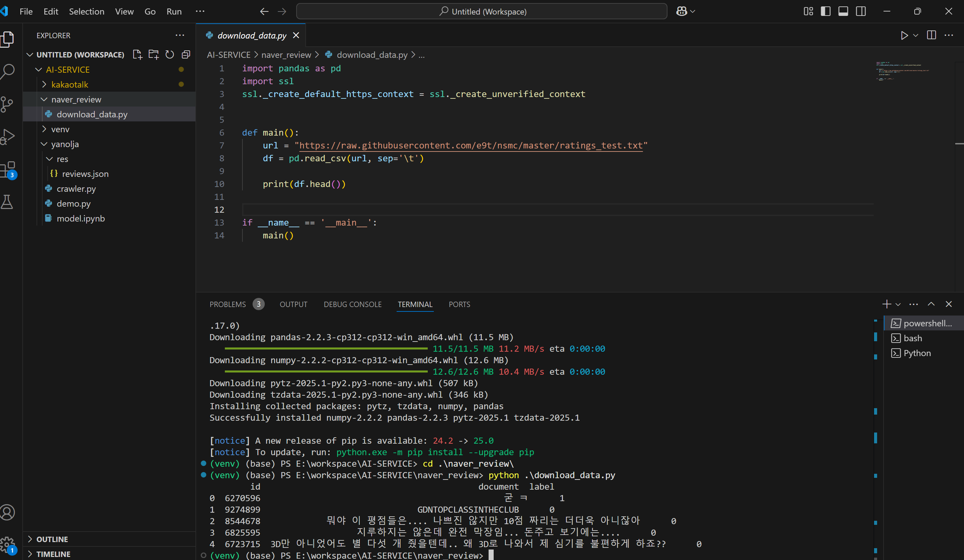Select the bash terminal session

click(x=912, y=338)
